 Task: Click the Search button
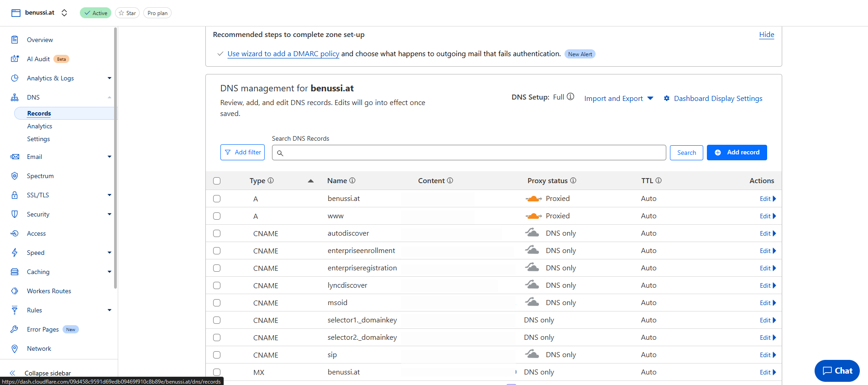point(686,153)
